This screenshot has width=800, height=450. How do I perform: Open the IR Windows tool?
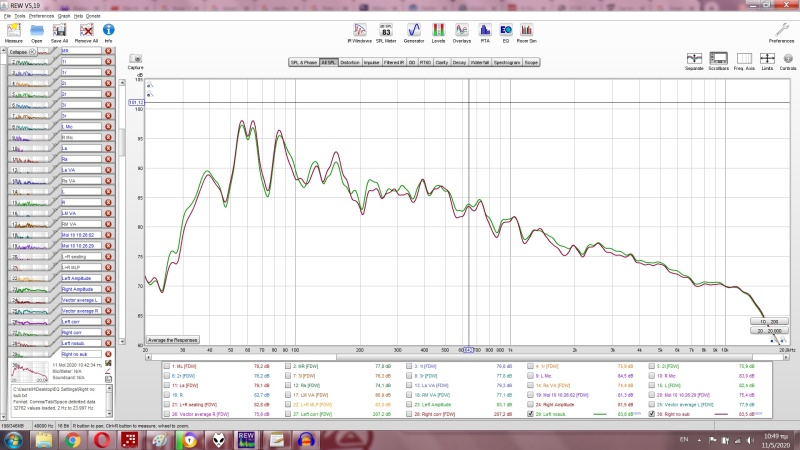coord(358,32)
